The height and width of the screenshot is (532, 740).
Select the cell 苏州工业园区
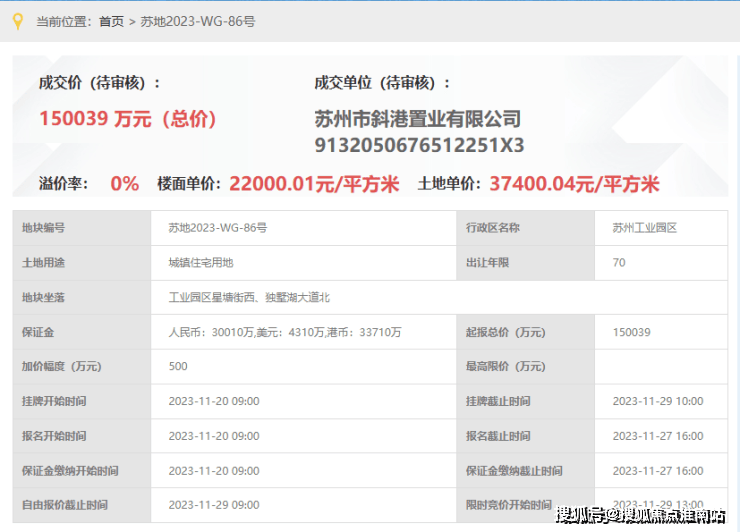(645, 228)
